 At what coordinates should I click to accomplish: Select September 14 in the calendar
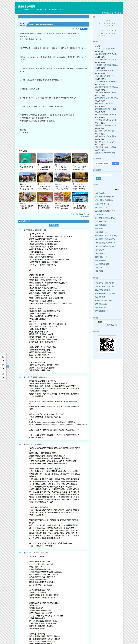pos(99,30)
